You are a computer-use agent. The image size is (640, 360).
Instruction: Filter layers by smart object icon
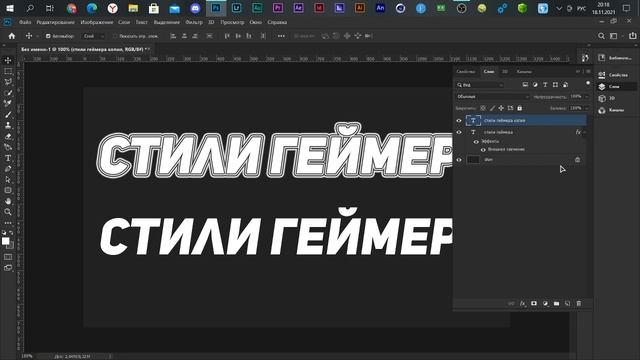pyautogui.click(x=565, y=85)
